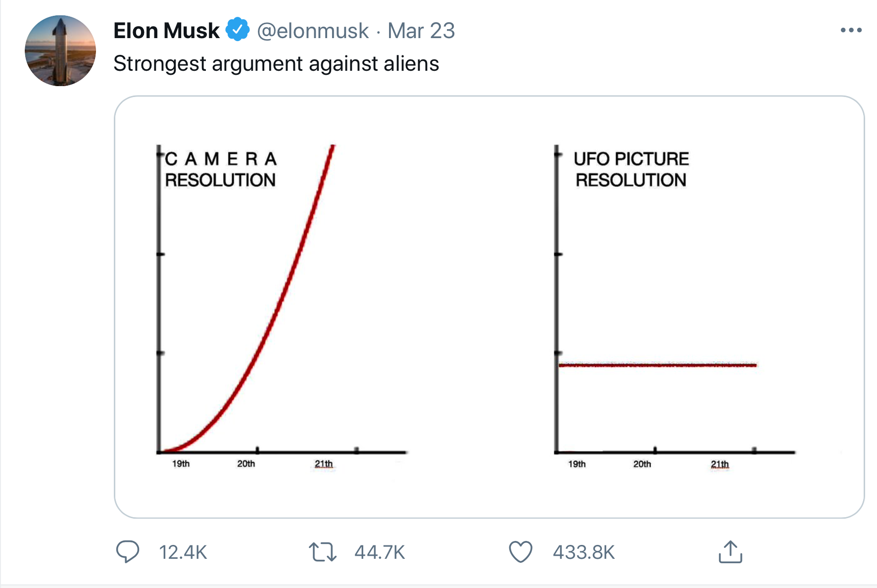Open Elon Musk's rocket profile avatar

tap(60, 50)
